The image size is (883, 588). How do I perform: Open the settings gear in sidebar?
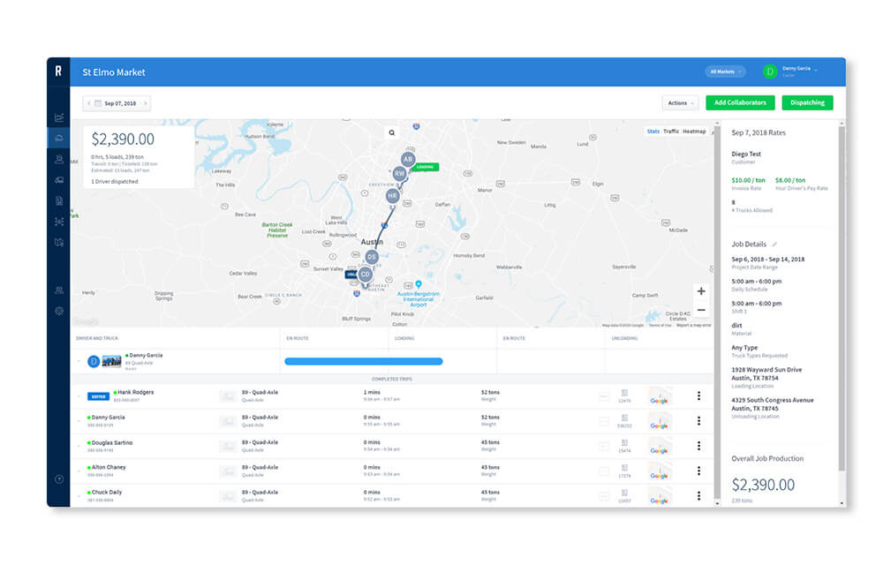point(59,311)
